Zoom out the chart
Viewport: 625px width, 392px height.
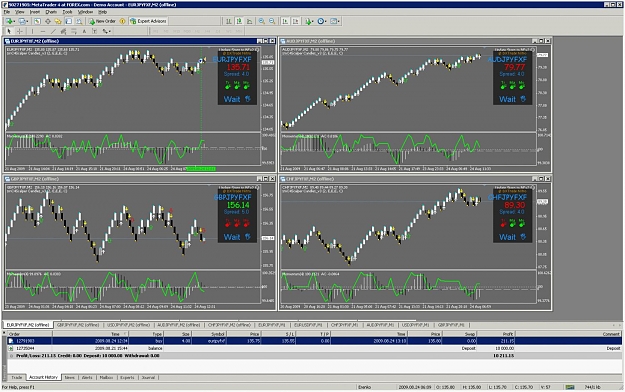point(272,21)
